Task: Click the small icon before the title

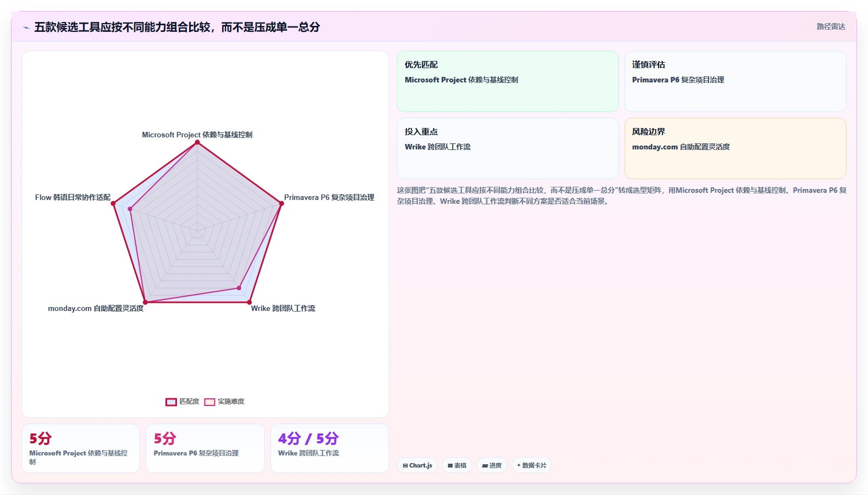Action: pos(26,27)
